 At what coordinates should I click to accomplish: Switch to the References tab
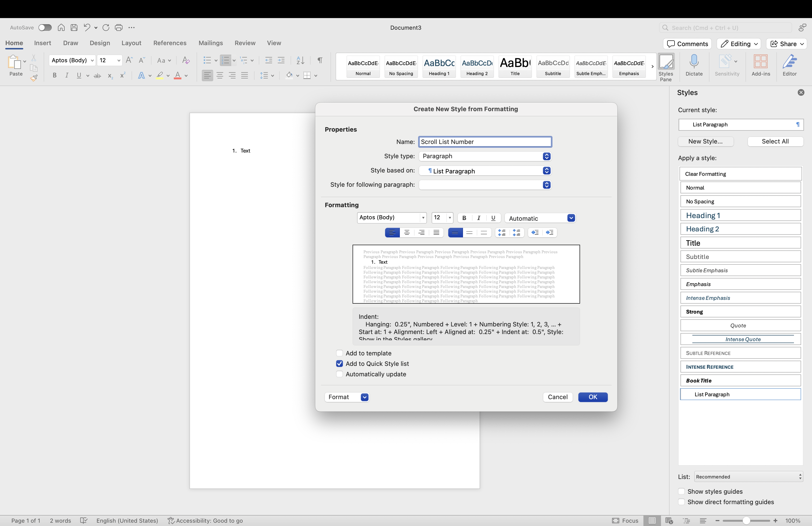tap(170, 43)
